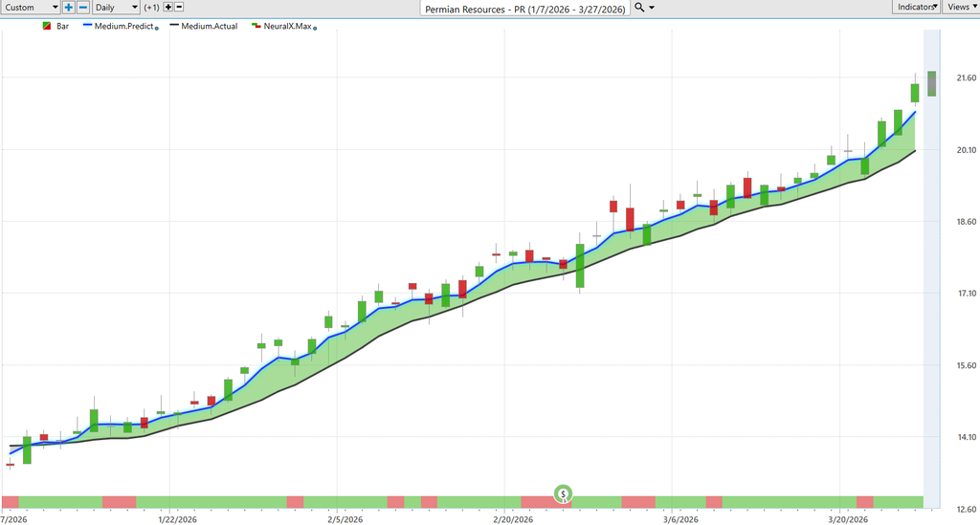980x525 pixels.
Task: Toggle the Medium.Actual indicator legend
Action: (210, 26)
